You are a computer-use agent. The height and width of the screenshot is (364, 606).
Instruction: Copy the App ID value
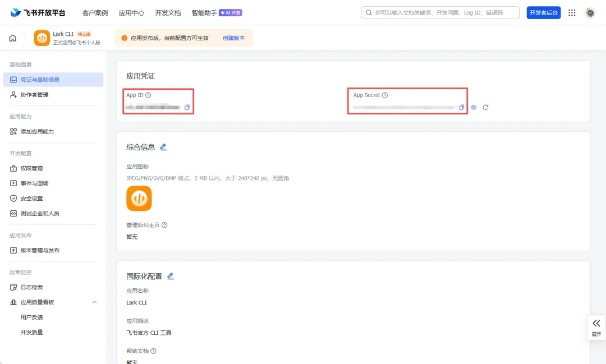[x=187, y=108]
